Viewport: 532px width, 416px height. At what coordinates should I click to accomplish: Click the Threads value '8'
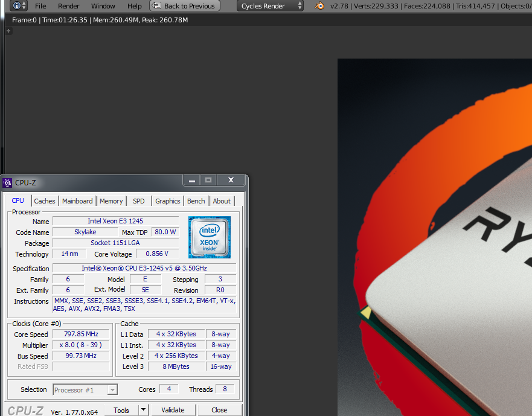225,389
